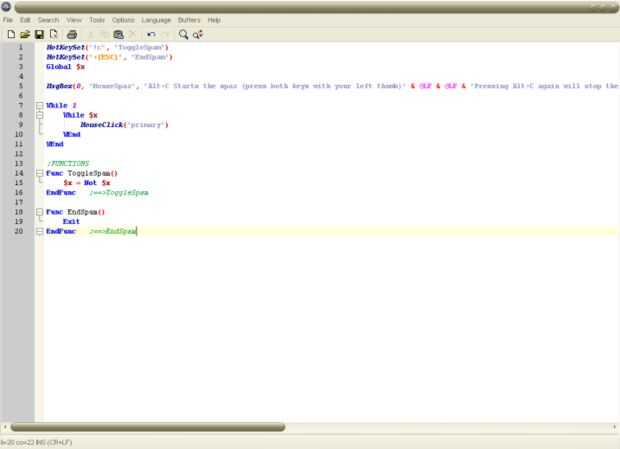Click the ';==>ToggleSpam' comment on line 16

coord(119,192)
